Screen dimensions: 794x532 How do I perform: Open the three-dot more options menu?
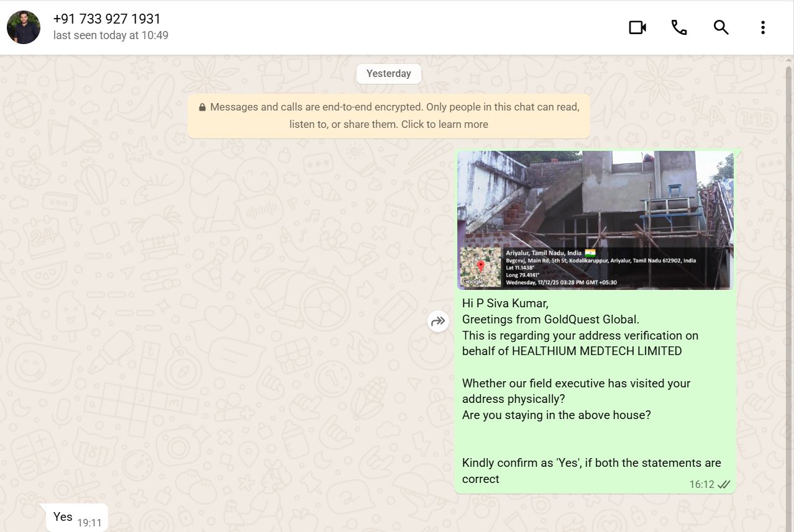coord(762,27)
